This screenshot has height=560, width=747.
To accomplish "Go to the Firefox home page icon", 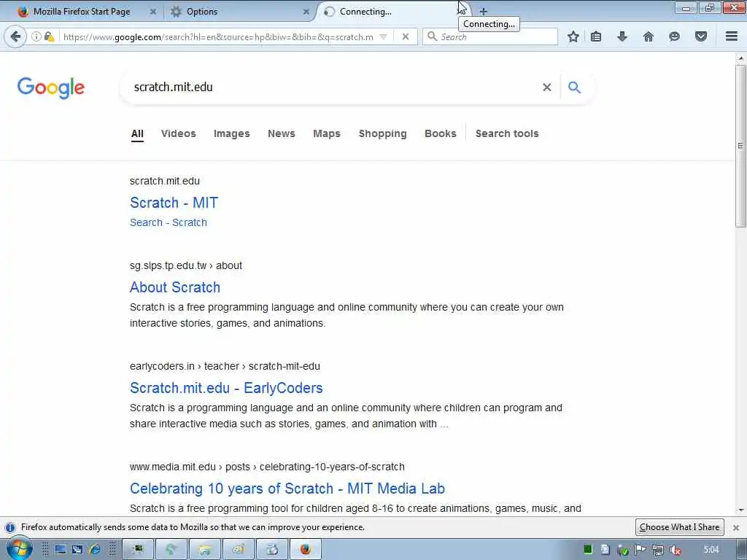I will coord(648,36).
